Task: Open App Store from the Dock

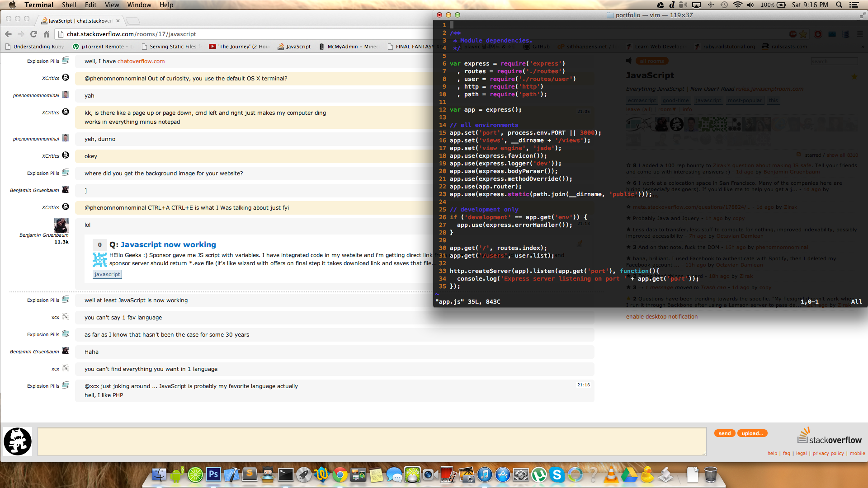Action: (x=503, y=474)
